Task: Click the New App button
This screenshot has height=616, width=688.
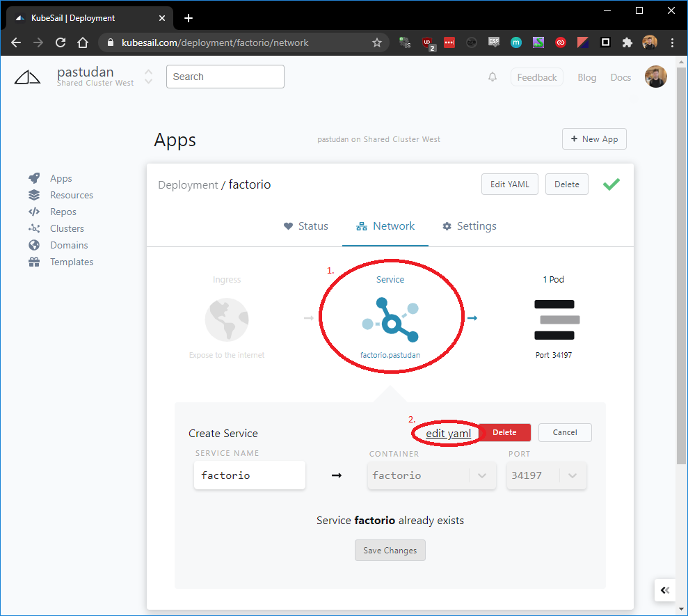Action: click(594, 139)
